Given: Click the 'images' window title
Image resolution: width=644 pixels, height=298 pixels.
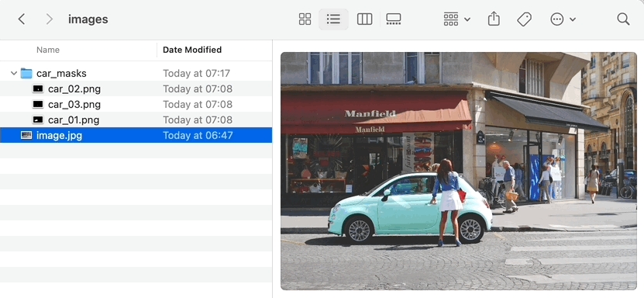Looking at the screenshot, I should [88, 19].
